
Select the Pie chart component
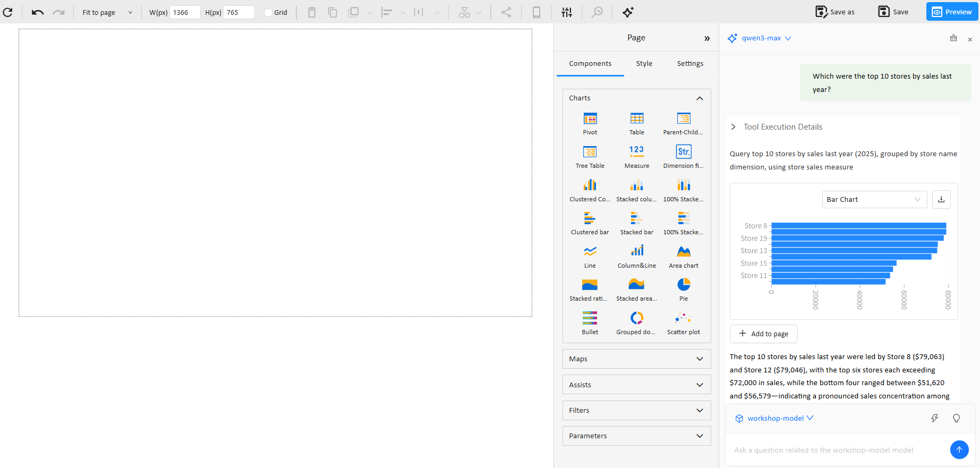(684, 290)
